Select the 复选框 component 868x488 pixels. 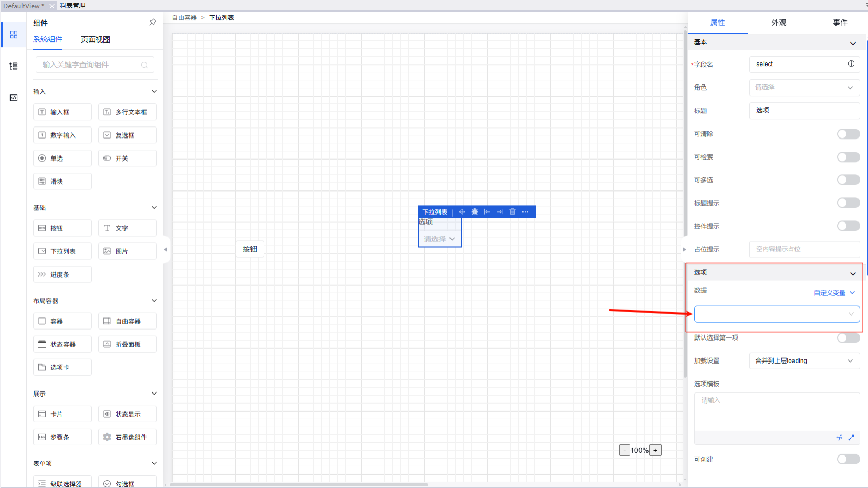pos(128,135)
